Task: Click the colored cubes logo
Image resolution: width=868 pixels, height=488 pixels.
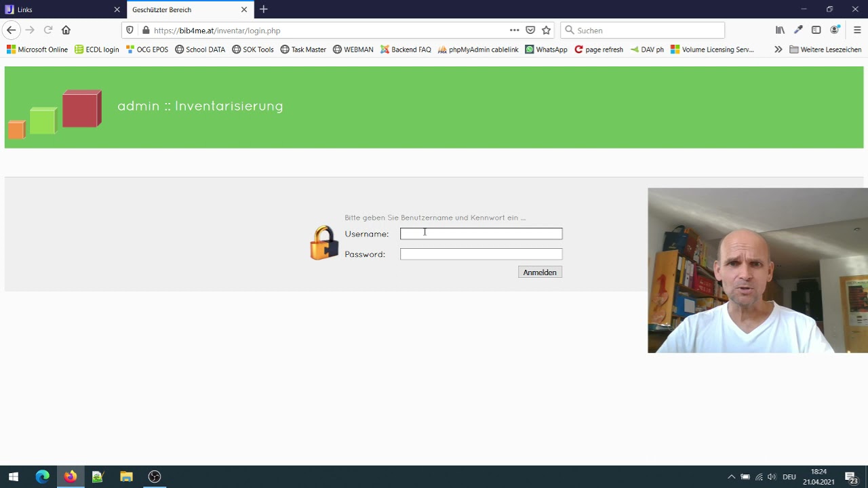Action: coord(55,114)
